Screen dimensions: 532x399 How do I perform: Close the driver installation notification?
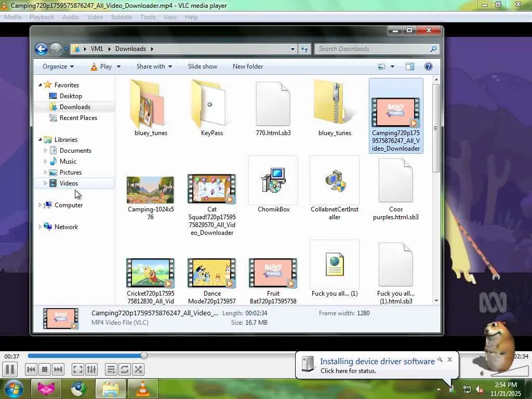point(449,360)
